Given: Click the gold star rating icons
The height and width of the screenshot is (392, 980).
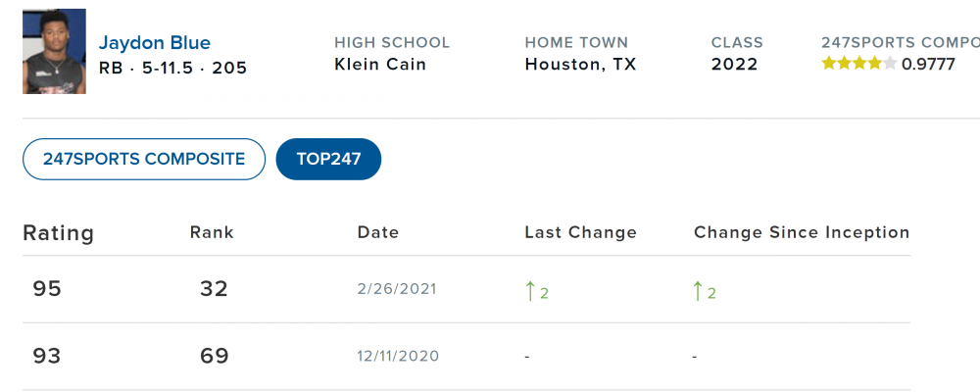Looking at the screenshot, I should 858,65.
